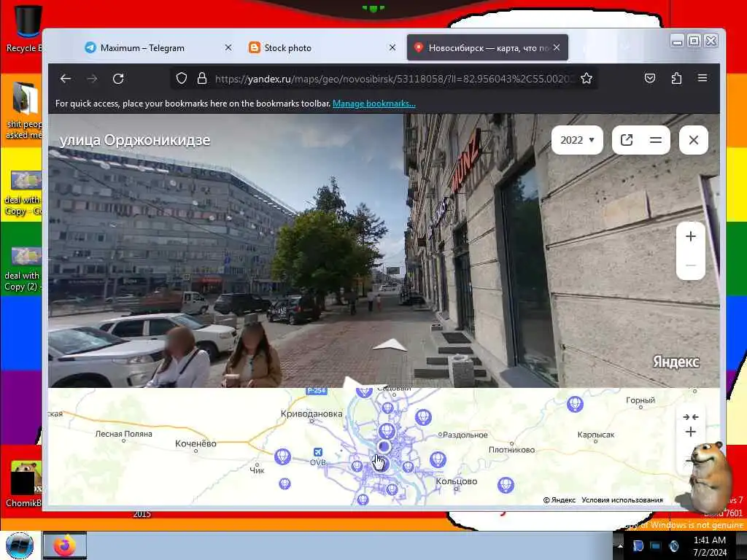The image size is (747, 560).
Task: Open the Save to Pocket icon
Action: (650, 78)
